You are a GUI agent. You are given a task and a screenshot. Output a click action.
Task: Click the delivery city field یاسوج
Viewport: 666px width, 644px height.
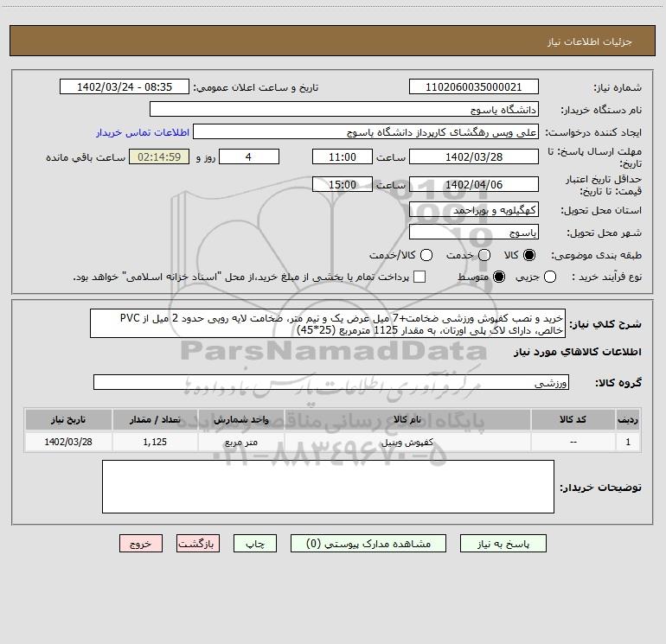tap(474, 232)
